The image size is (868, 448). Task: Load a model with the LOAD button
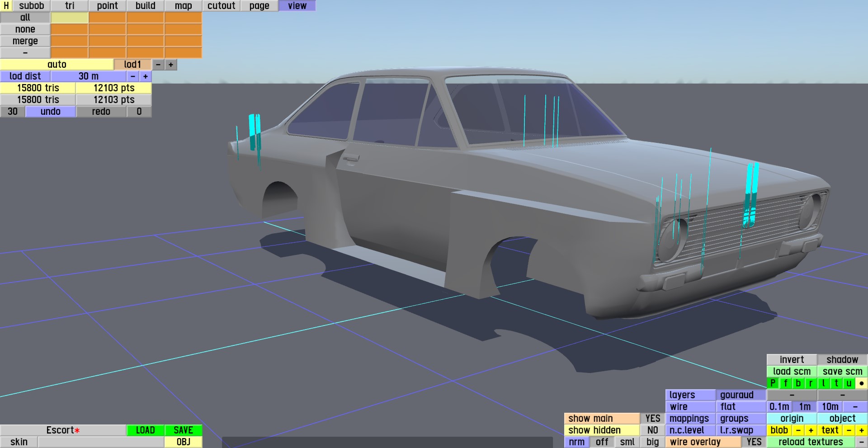[x=146, y=430]
